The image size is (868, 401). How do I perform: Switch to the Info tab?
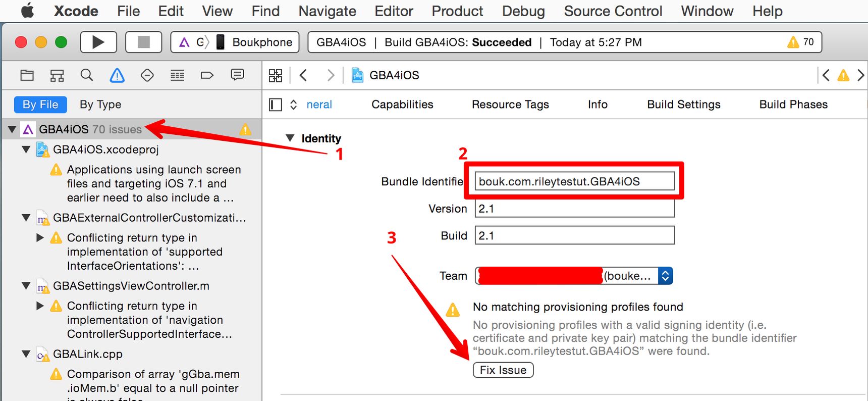pyautogui.click(x=598, y=105)
